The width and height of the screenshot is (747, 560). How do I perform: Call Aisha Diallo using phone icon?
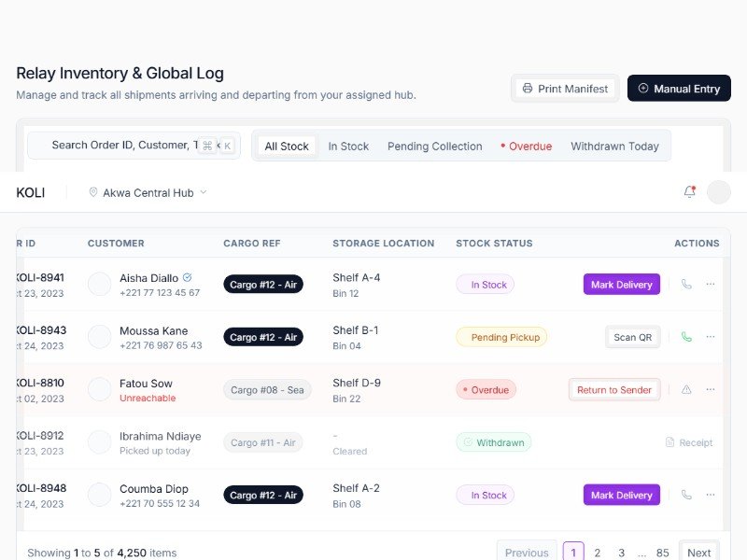click(686, 285)
